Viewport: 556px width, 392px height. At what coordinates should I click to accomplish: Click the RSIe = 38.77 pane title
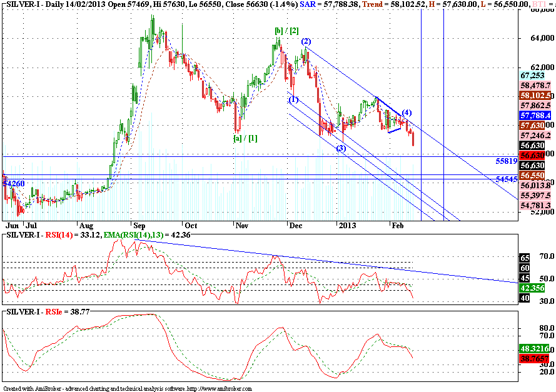click(68, 312)
